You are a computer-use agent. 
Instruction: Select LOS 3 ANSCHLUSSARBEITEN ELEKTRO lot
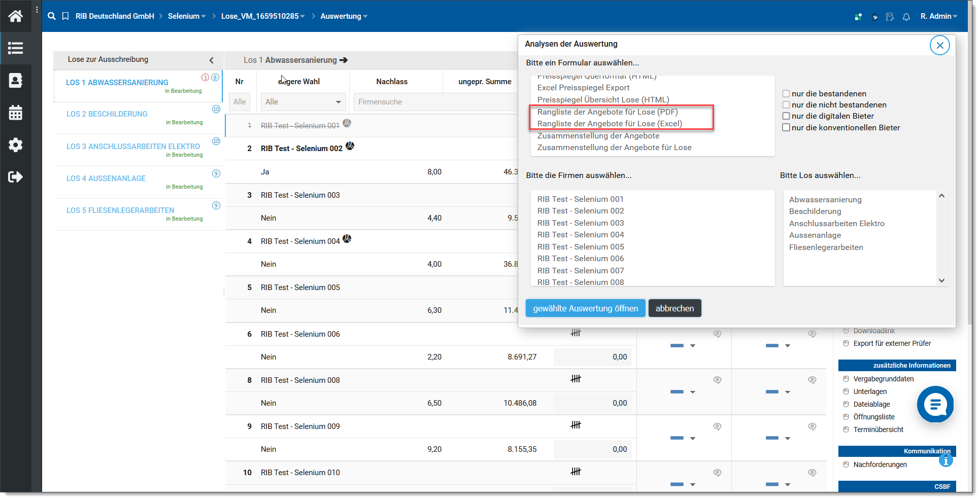click(133, 147)
